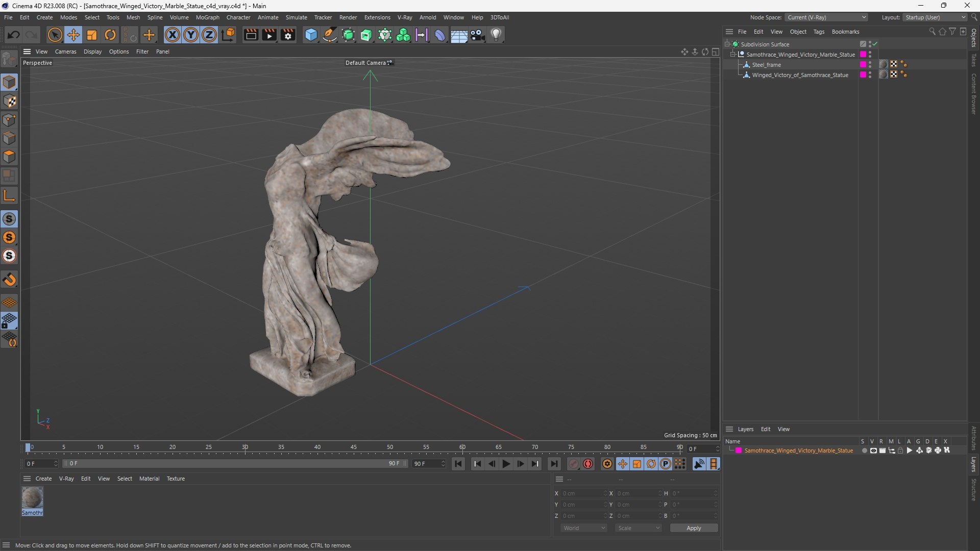Open the Deformer icon in toolbar

click(x=440, y=35)
